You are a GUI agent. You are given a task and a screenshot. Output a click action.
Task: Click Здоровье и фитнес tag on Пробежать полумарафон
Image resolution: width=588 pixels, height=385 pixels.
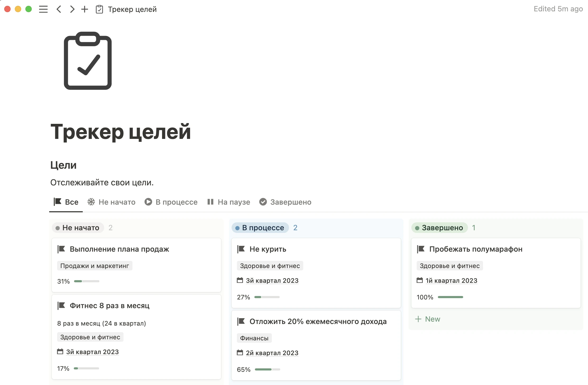coord(450,266)
